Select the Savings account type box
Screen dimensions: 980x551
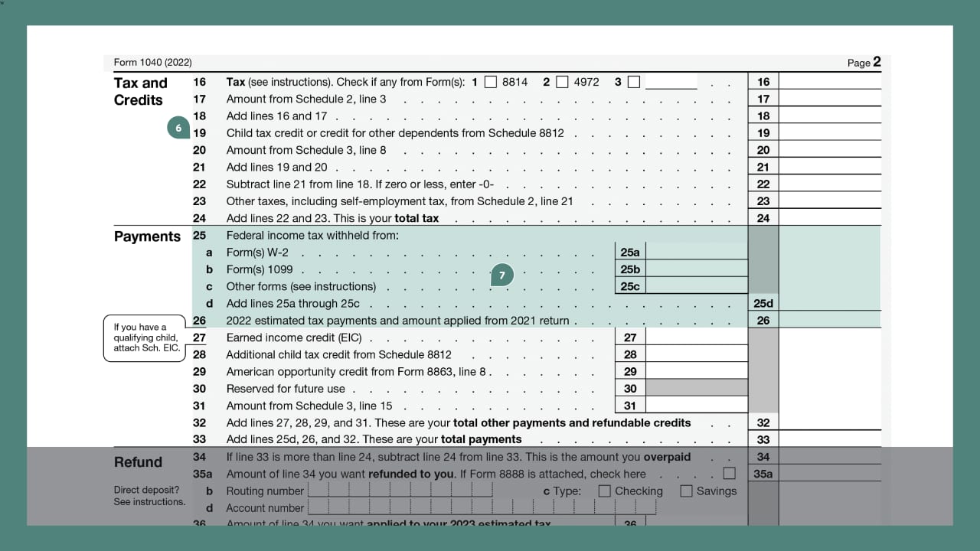[x=686, y=491]
